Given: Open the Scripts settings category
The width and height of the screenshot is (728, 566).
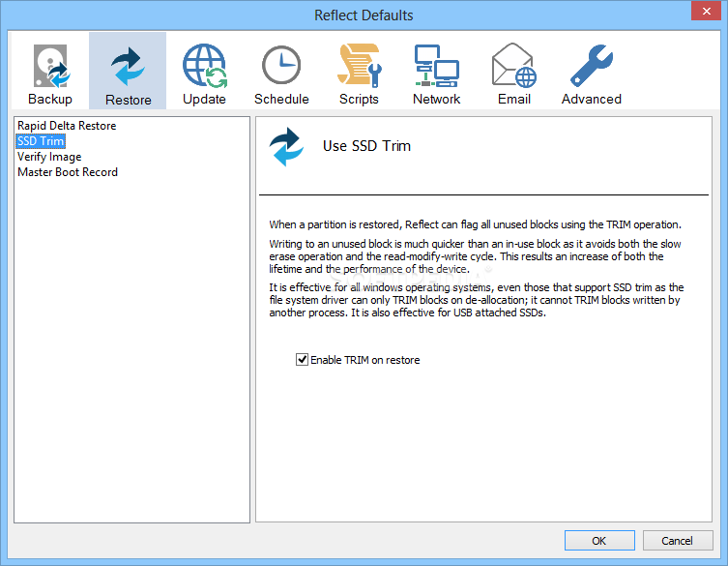Looking at the screenshot, I should pos(359,71).
